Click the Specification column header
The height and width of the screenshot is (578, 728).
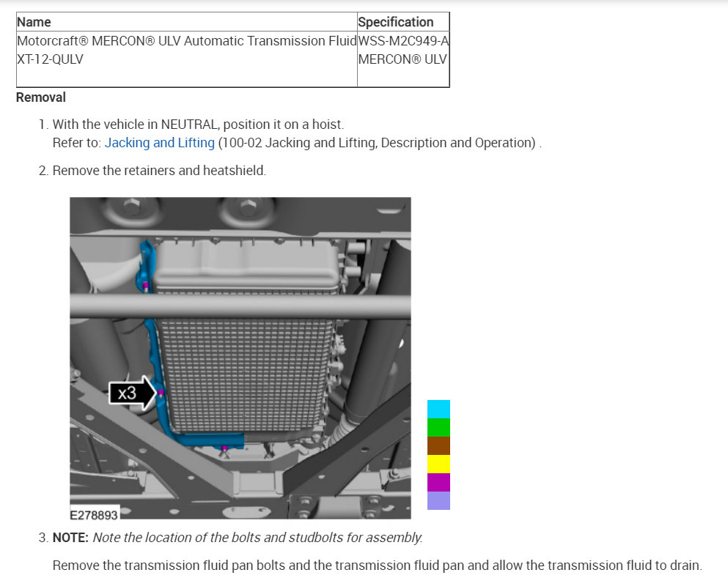pos(403,22)
